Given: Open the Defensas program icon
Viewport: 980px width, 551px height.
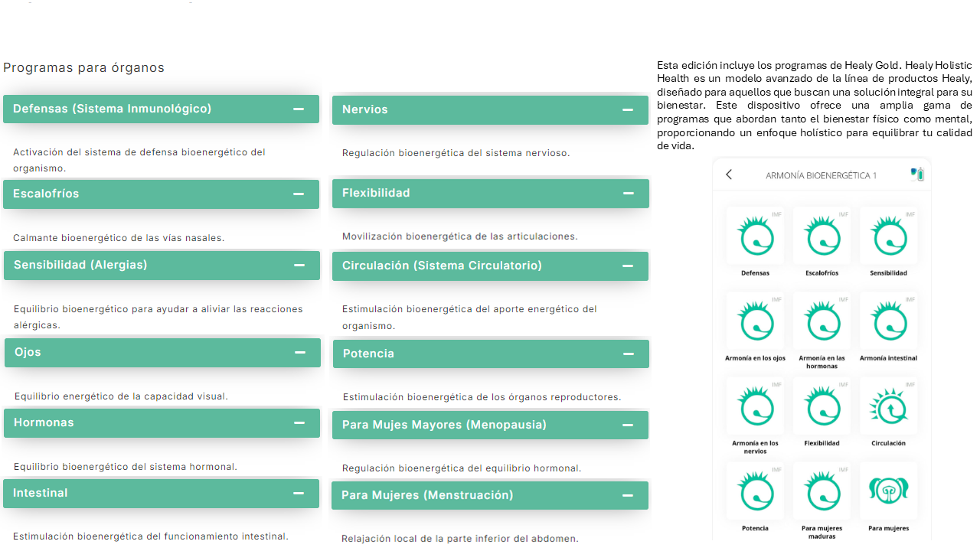Looking at the screenshot, I should pyautogui.click(x=755, y=236).
